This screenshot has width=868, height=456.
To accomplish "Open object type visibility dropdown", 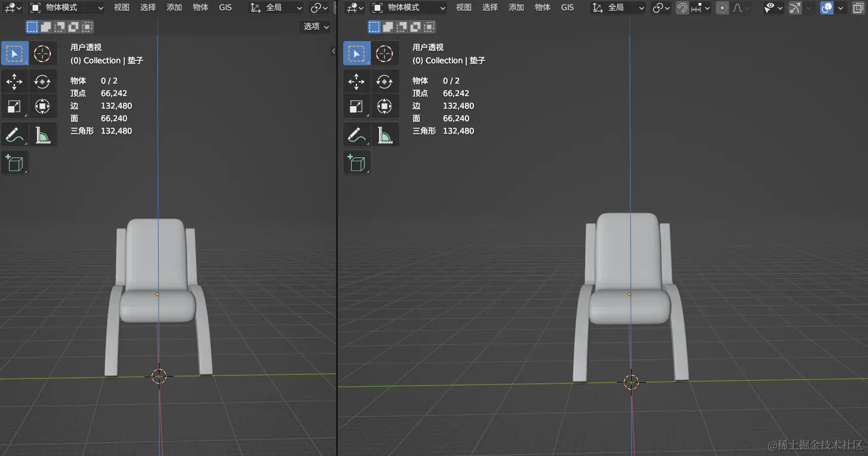I will tap(773, 8).
